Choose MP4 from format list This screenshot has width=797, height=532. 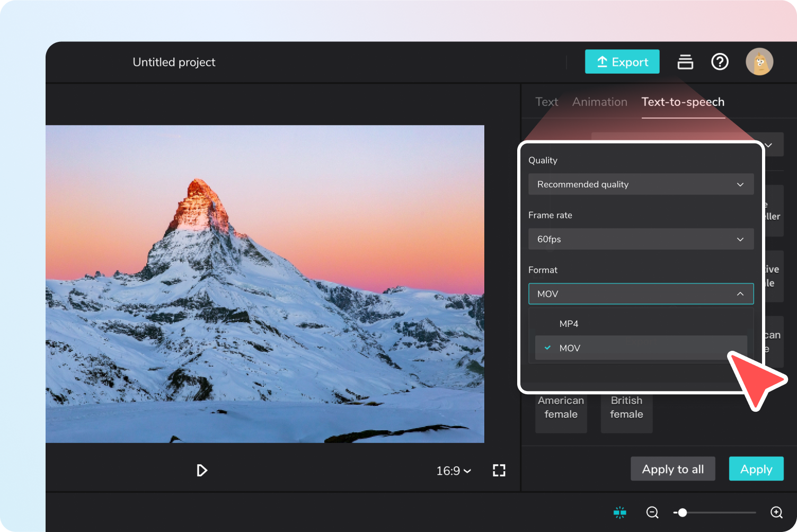[x=641, y=324]
